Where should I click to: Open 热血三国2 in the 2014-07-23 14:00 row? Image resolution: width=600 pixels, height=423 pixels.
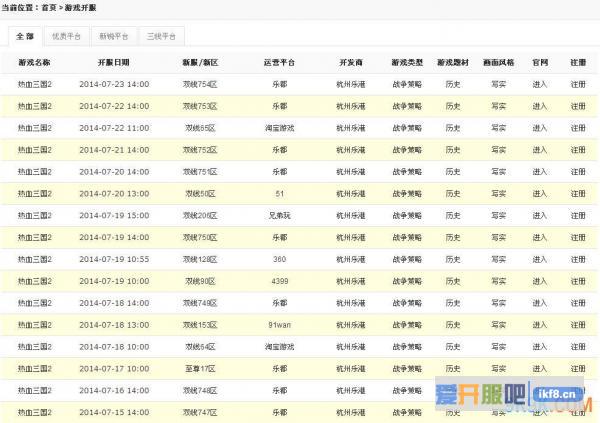(34, 84)
